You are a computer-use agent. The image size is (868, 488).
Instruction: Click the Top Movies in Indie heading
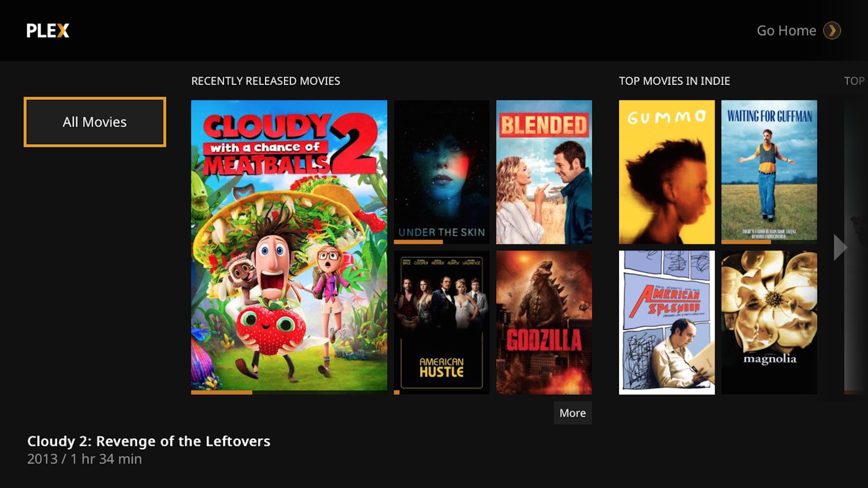point(674,81)
